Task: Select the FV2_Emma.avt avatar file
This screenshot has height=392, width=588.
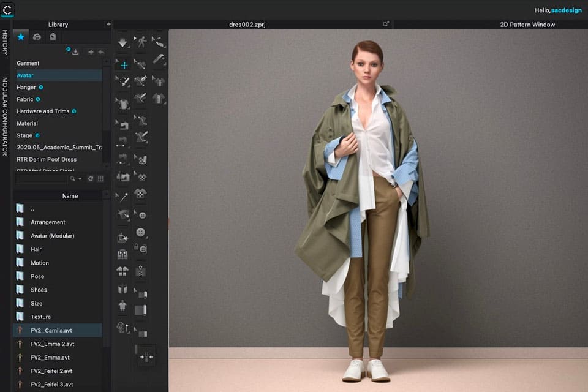Action: (50, 357)
